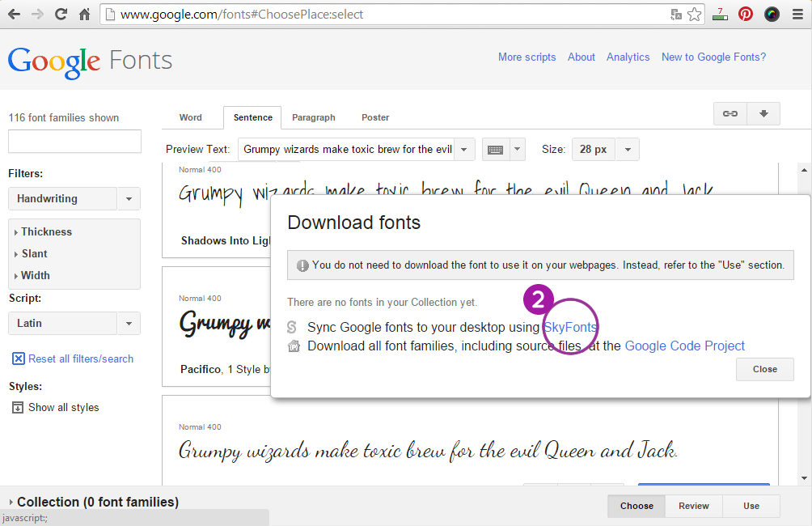The width and height of the screenshot is (812, 526).
Task: Bookmark page with the star icon
Action: click(695, 15)
